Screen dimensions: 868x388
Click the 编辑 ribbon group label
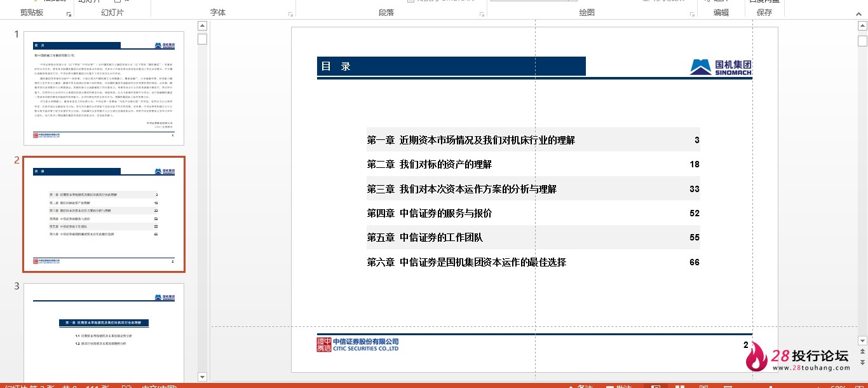click(x=721, y=13)
